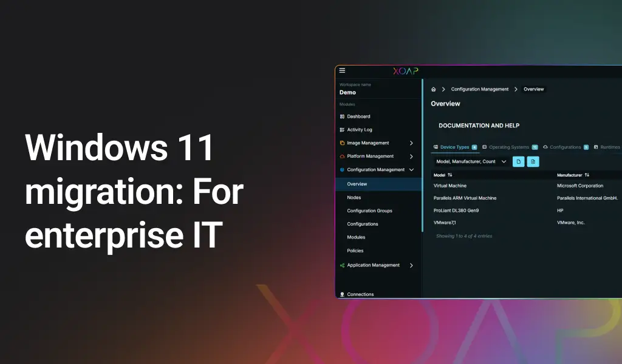Open Nodes from the sidebar
The height and width of the screenshot is (364, 622).
click(354, 197)
